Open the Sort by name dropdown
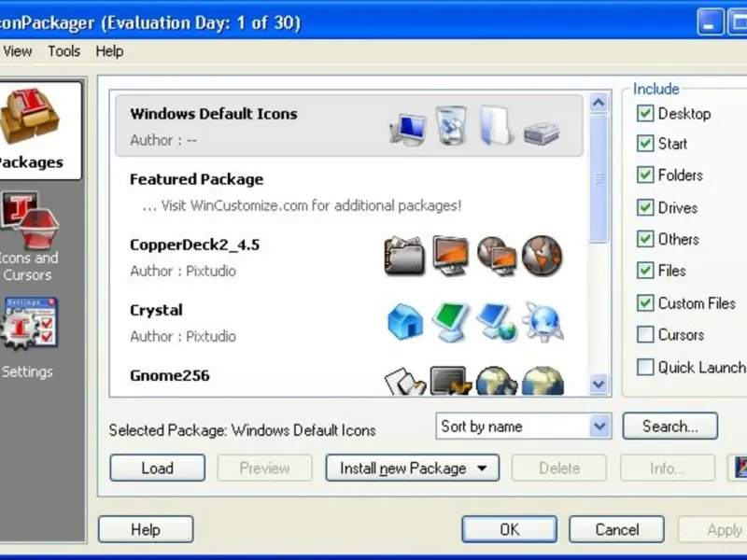 [x=523, y=427]
